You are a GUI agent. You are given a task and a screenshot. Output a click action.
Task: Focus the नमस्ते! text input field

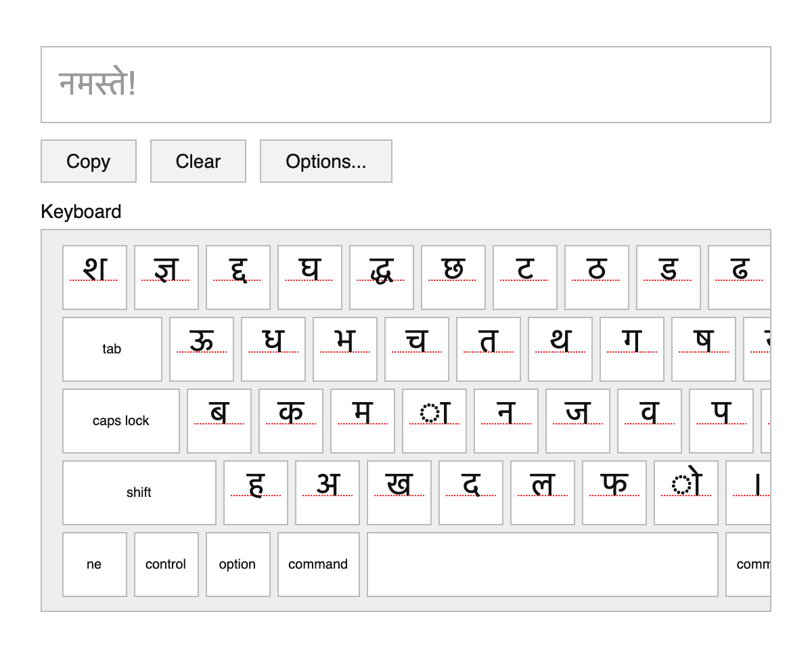pos(406,85)
